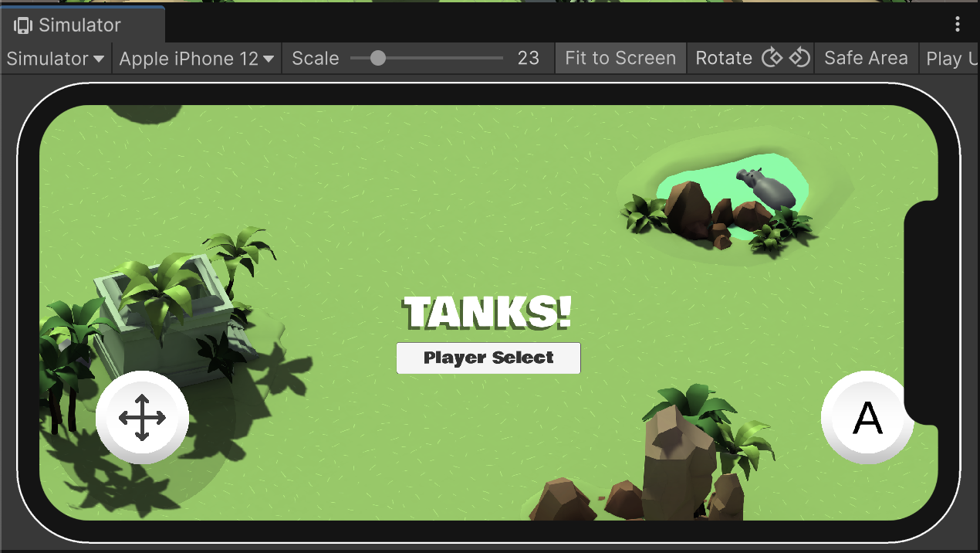
Task: Open the Apple iPhone 12 device list
Action: (x=189, y=58)
